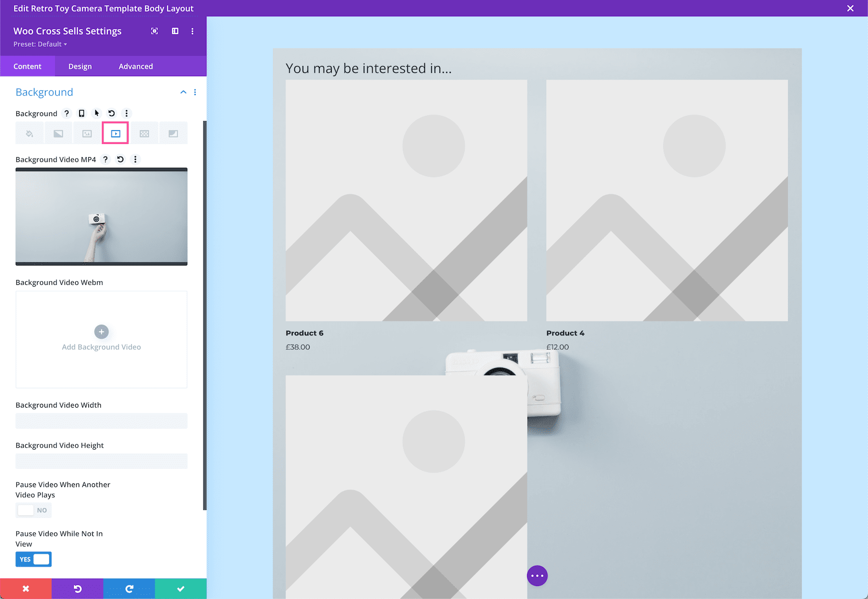Click the Background Video Width input field
The image size is (868, 599).
pyautogui.click(x=101, y=420)
